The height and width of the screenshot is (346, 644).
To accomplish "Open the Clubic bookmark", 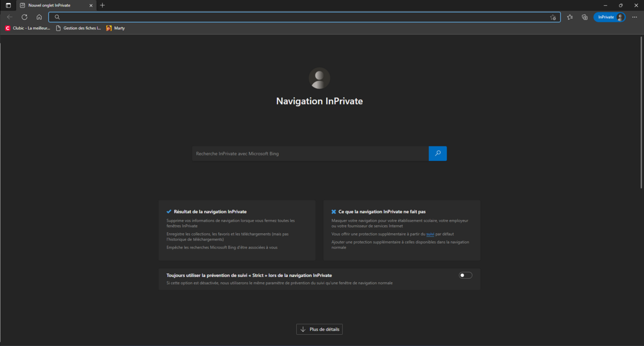I will 27,28.
